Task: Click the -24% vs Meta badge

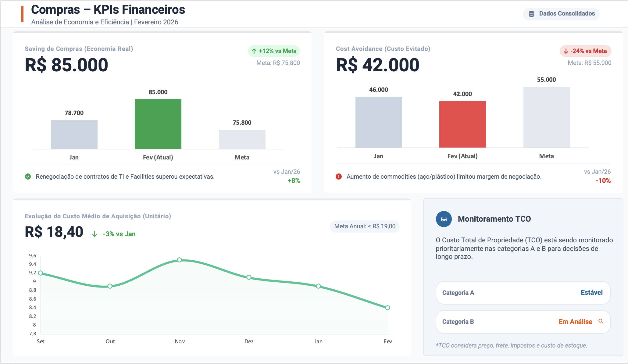Action: 585,51
